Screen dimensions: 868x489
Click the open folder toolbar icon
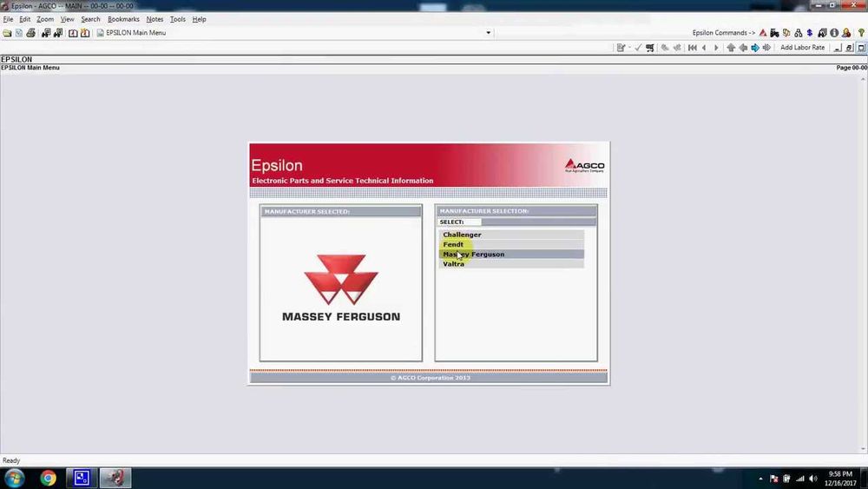click(7, 33)
